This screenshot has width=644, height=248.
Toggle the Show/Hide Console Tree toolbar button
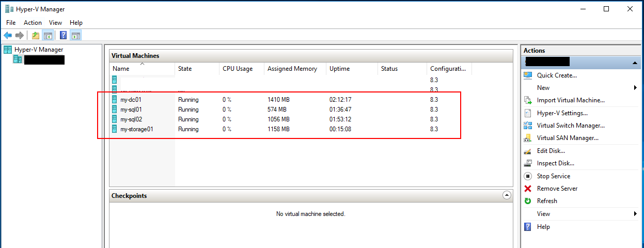[48, 35]
